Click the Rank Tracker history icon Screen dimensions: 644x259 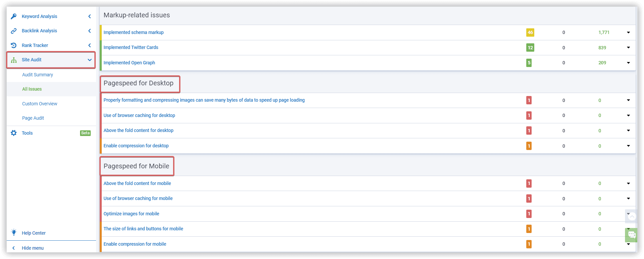pyautogui.click(x=14, y=45)
